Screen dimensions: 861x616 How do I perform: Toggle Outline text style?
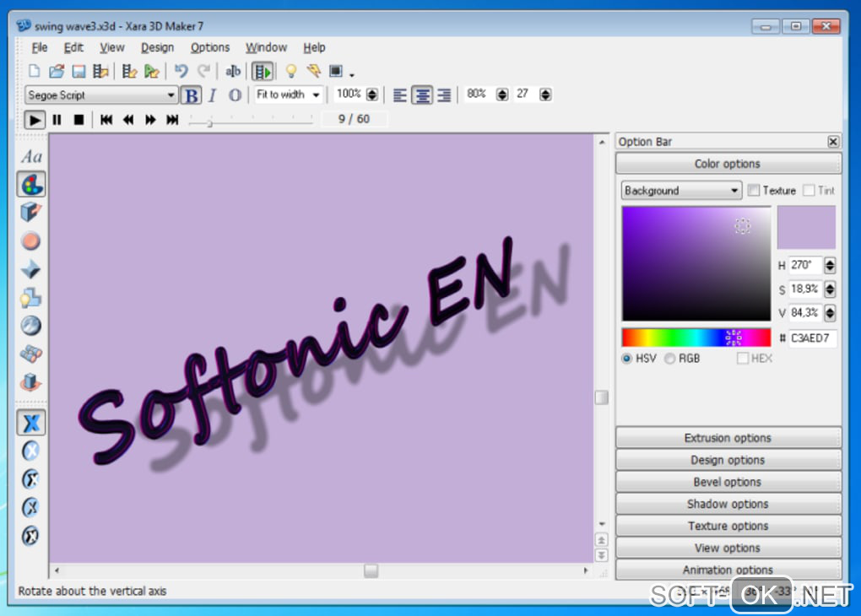[235, 95]
